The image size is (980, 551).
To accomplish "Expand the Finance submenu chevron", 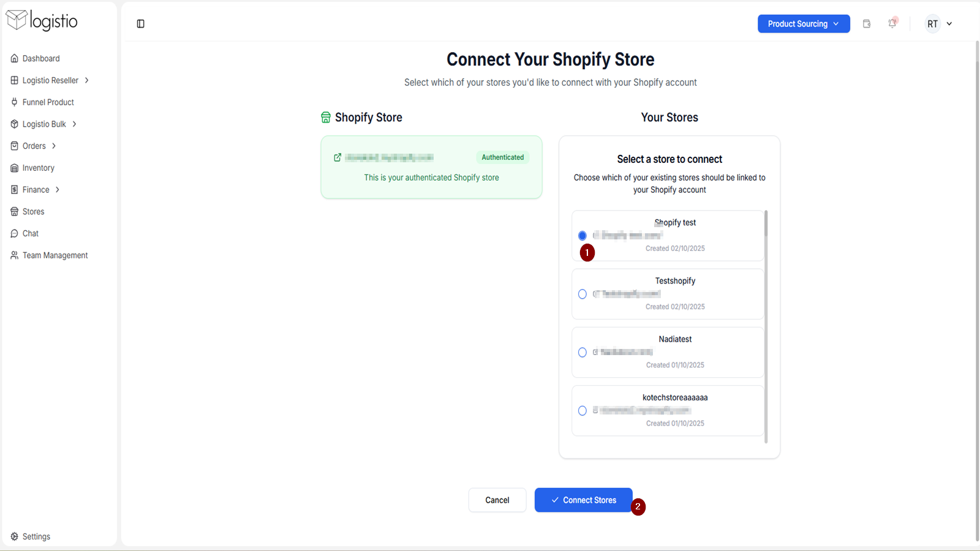I will 58,190.
